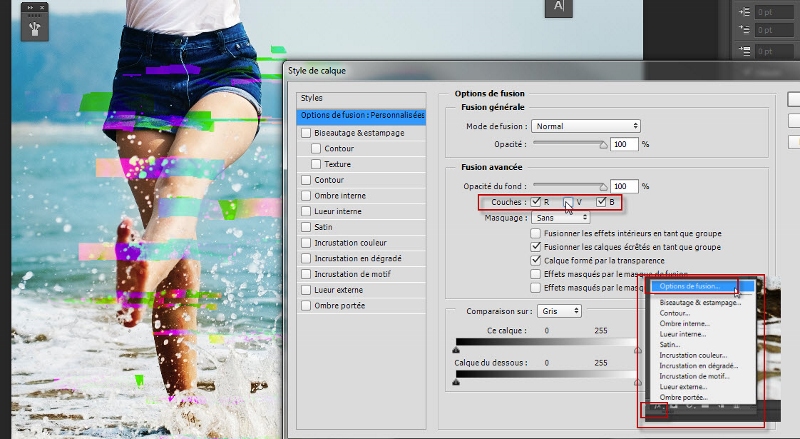This screenshot has width=800, height=439.
Task: Select 'Styles' in the left list
Action: 312,98
